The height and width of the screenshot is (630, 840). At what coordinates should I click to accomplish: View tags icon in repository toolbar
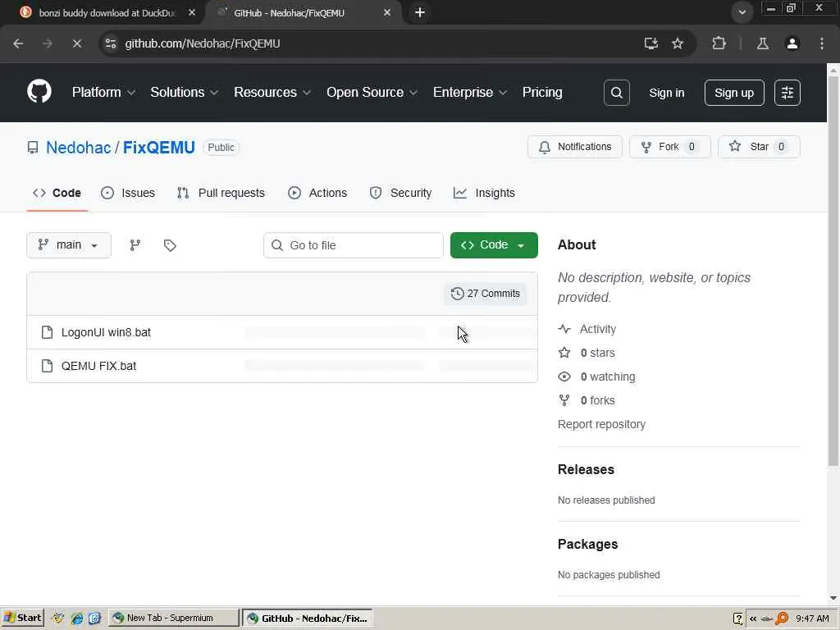click(x=170, y=245)
